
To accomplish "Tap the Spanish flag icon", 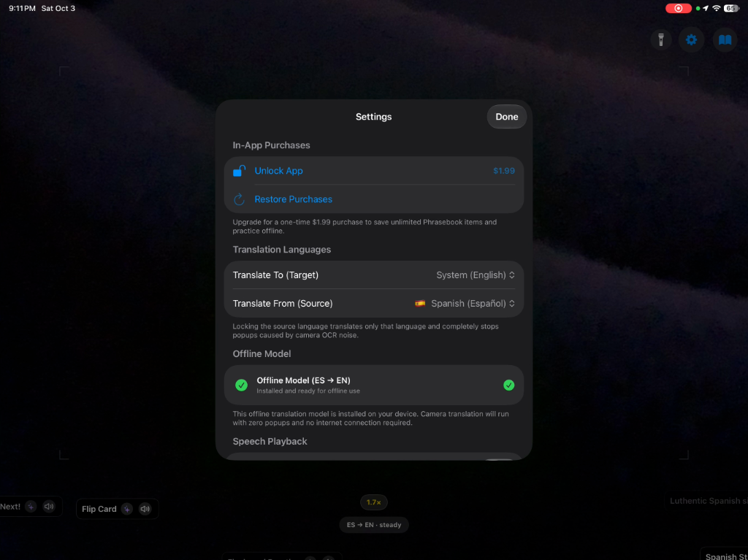I will click(x=420, y=304).
